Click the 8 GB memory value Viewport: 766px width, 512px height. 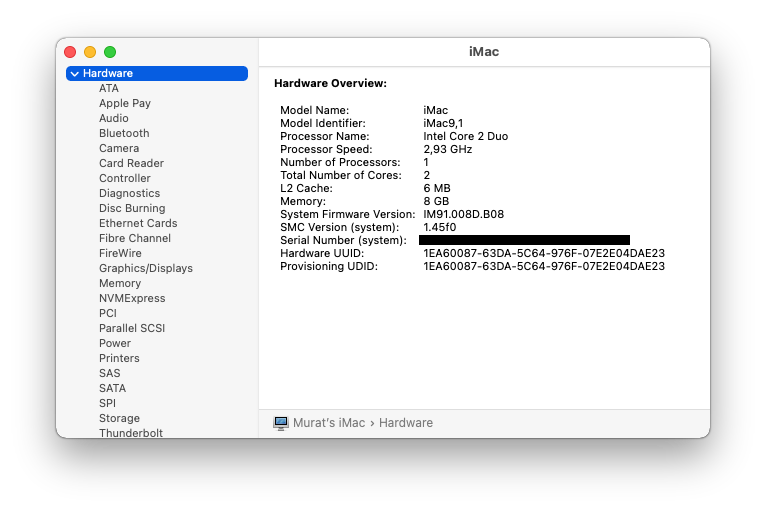tap(436, 201)
